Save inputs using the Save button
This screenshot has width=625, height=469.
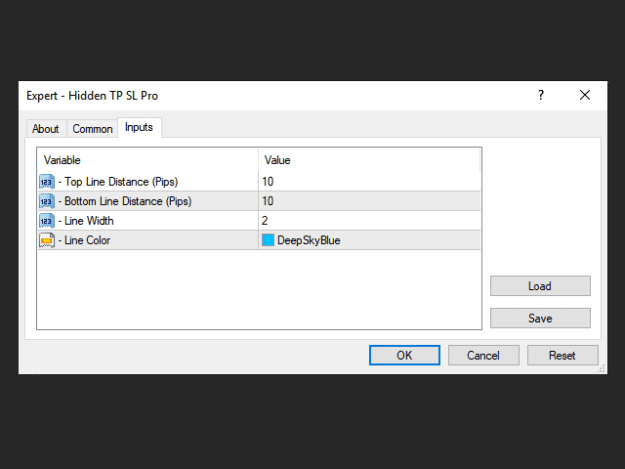tap(540, 318)
